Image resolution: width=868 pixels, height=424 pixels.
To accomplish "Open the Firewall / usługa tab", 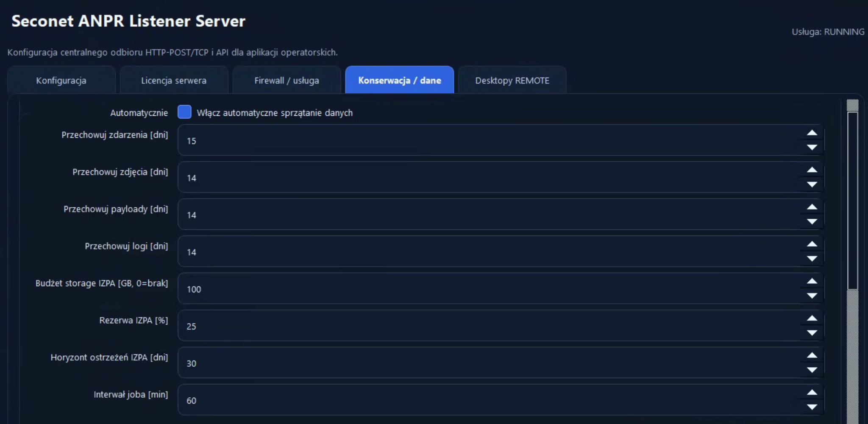I will pyautogui.click(x=287, y=80).
